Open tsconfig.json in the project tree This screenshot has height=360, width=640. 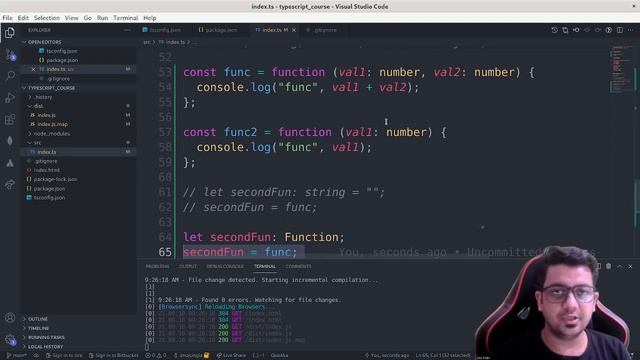point(79,198)
